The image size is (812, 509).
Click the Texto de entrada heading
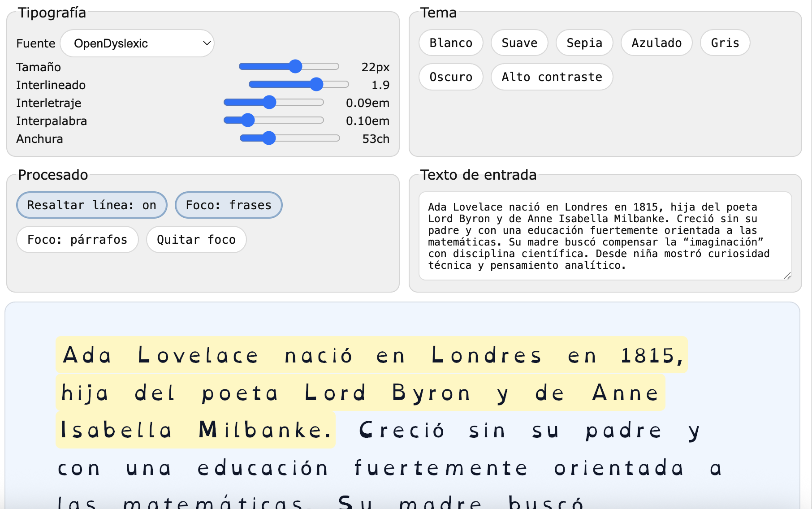(478, 175)
